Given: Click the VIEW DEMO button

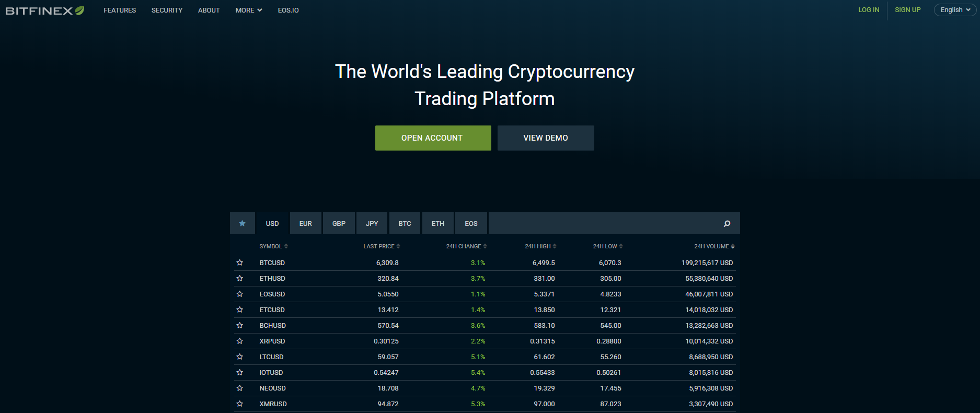Looking at the screenshot, I should (546, 138).
